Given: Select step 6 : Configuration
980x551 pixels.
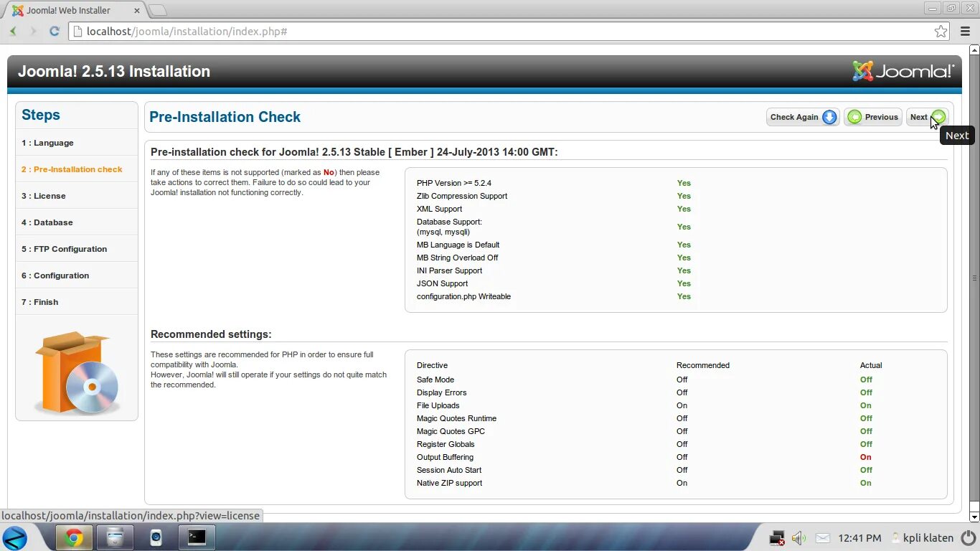Looking at the screenshot, I should (x=77, y=275).
